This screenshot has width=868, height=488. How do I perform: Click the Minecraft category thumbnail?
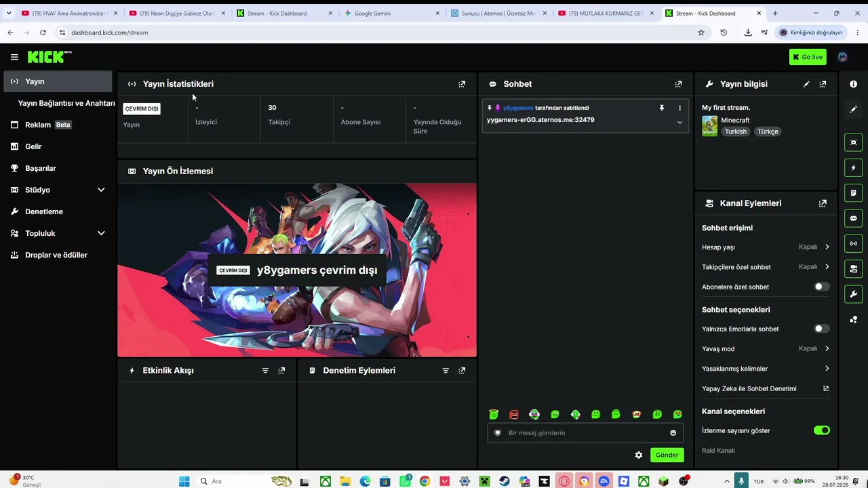(x=709, y=126)
